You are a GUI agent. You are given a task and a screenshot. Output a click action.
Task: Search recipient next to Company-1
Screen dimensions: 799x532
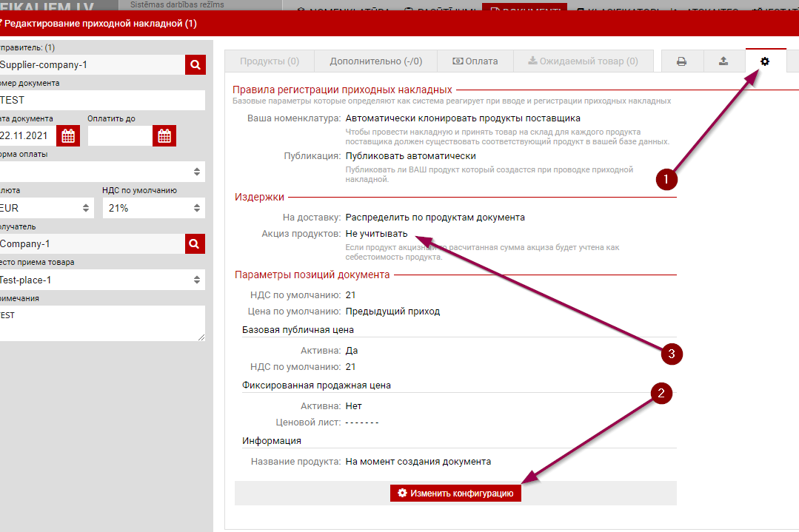click(x=195, y=243)
